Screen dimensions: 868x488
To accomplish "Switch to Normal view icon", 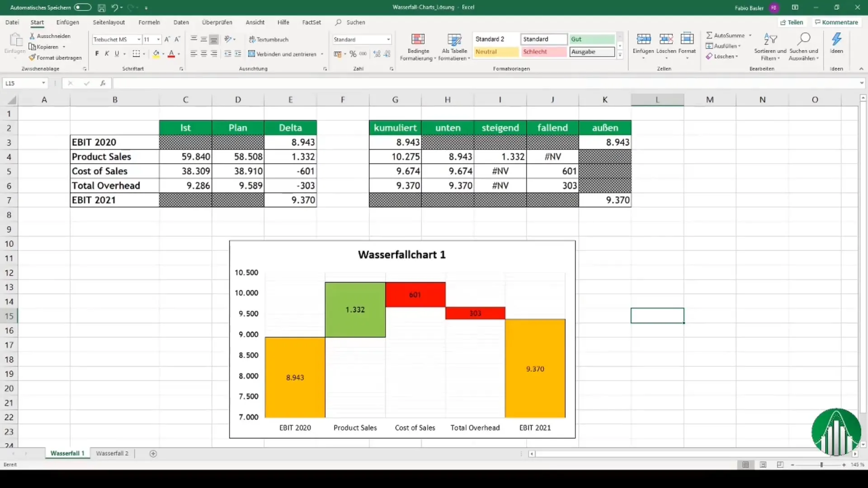I will 745,465.
